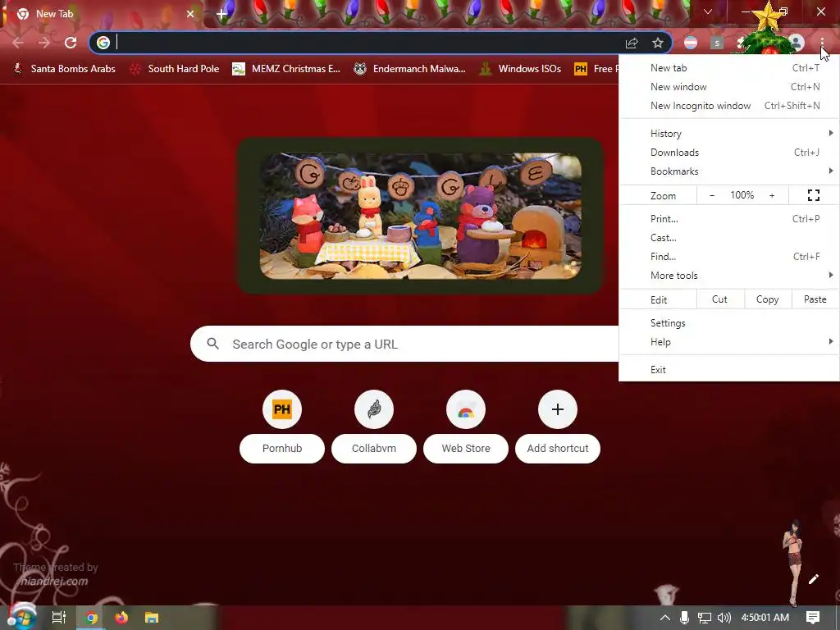Expand the Bookmarks submenu
840x630 pixels.
pyautogui.click(x=729, y=171)
